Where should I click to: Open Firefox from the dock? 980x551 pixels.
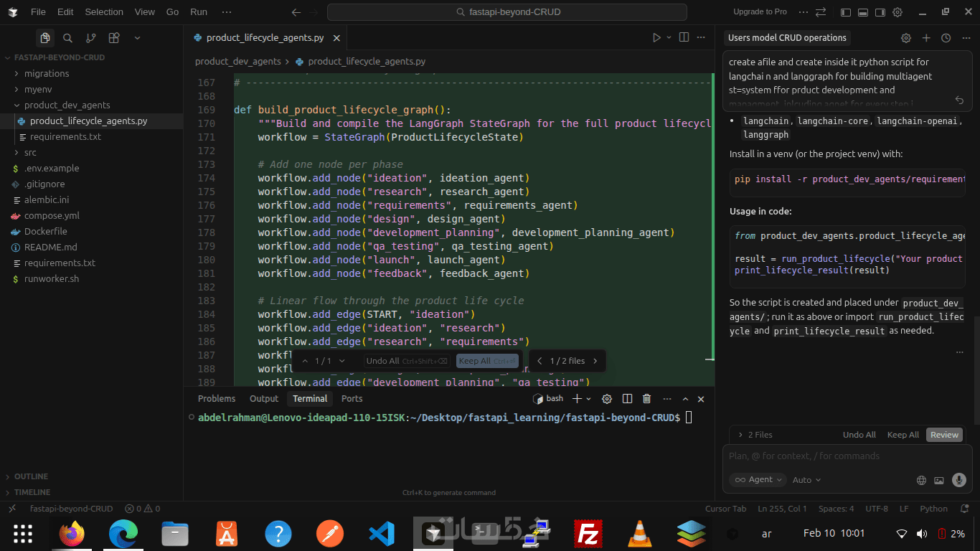[x=72, y=534]
